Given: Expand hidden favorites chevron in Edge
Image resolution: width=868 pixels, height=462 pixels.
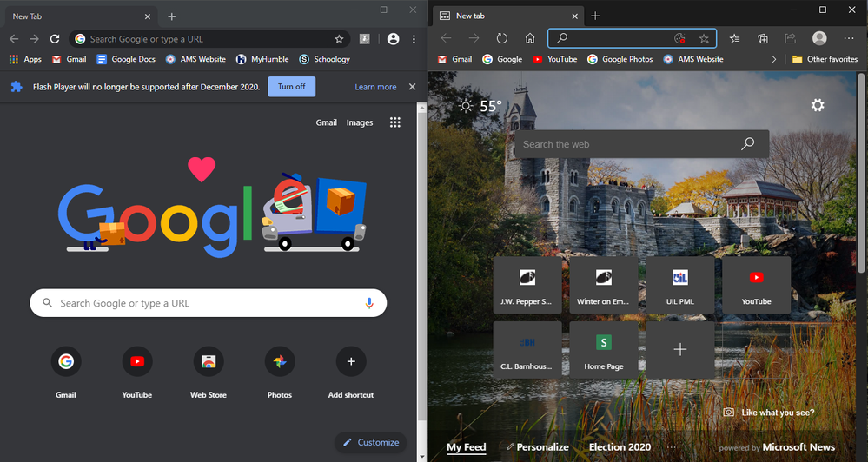Looking at the screenshot, I should click(x=773, y=59).
